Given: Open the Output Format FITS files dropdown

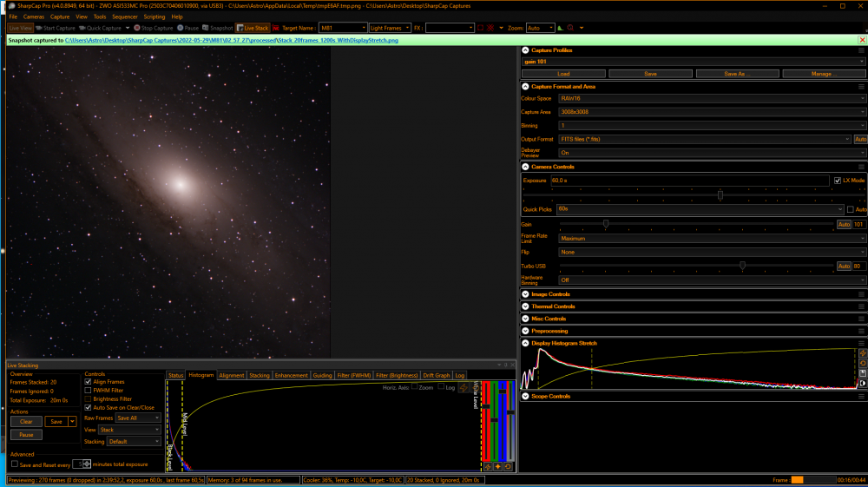Looking at the screenshot, I should 704,140.
